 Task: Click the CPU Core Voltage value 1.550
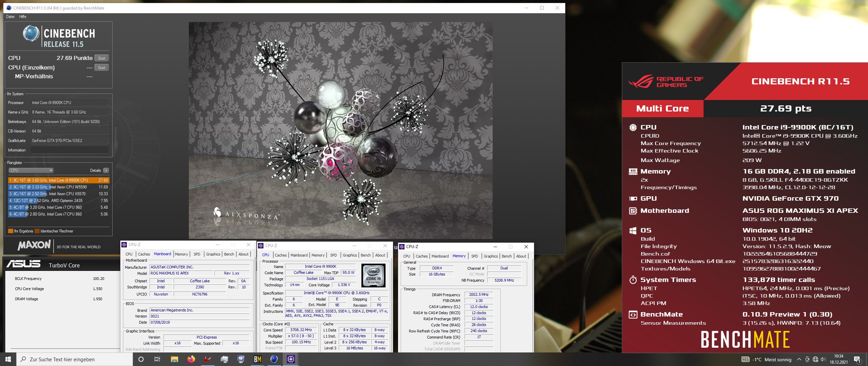97,289
